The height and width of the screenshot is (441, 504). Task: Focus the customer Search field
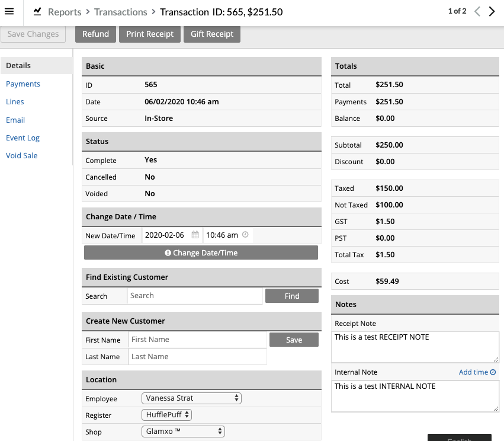point(195,296)
